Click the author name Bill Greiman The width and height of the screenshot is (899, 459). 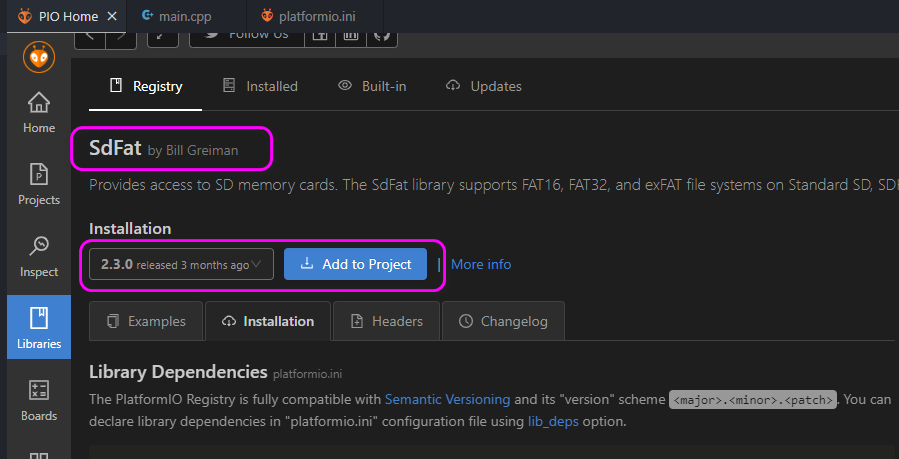(202, 151)
